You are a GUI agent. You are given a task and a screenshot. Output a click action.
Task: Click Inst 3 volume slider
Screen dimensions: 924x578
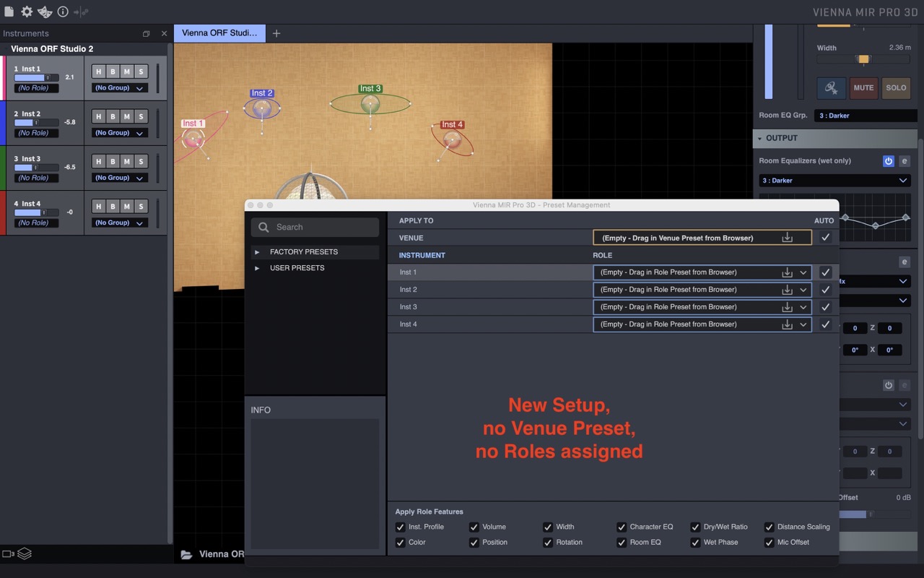click(37, 167)
